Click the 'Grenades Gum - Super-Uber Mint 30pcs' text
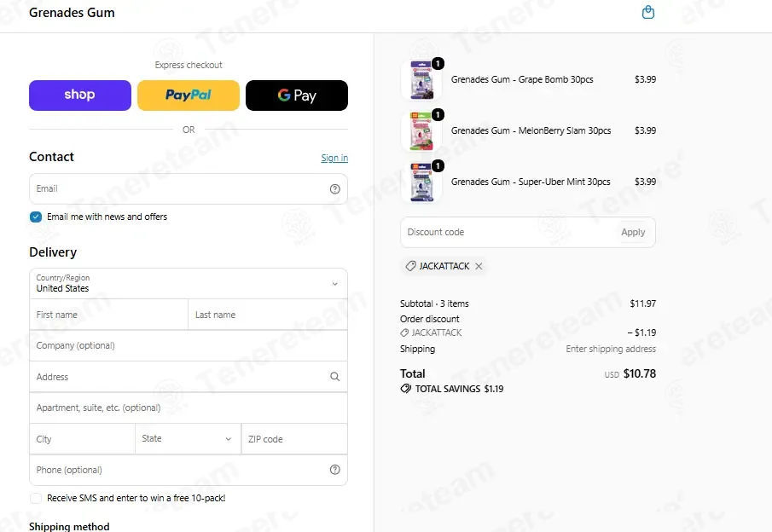This screenshot has height=532, width=772. tap(531, 182)
